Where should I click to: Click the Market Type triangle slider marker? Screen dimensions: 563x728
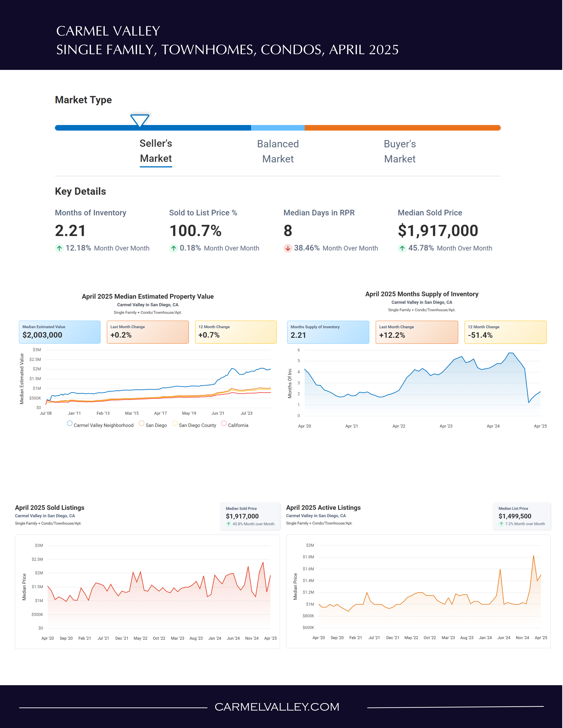140,120
